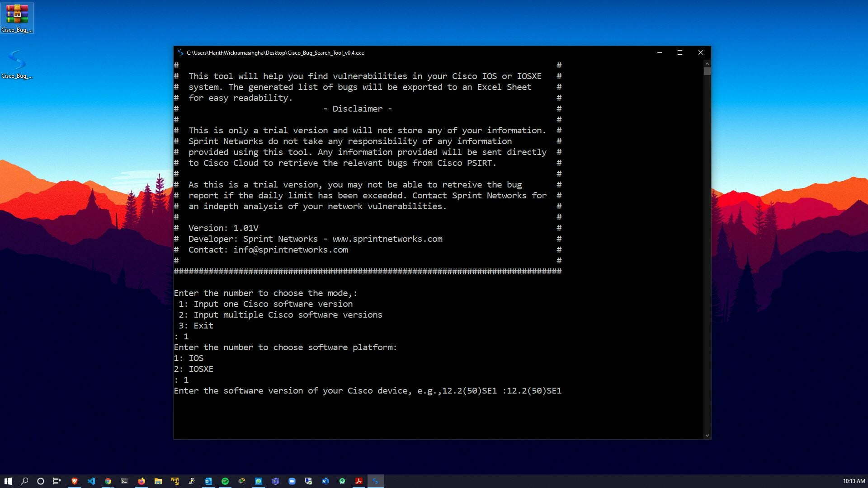Open File Explorer from taskbar
The image size is (868, 488).
pos(158,481)
